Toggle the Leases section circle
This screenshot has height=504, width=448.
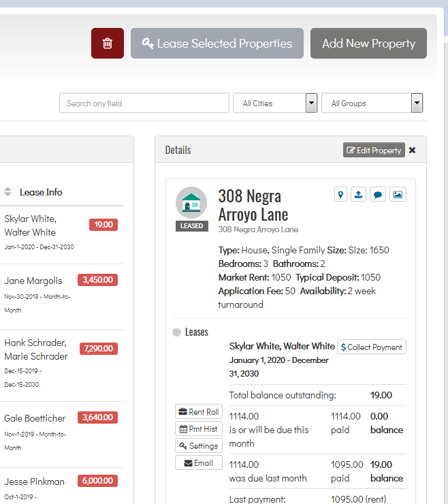click(x=177, y=332)
